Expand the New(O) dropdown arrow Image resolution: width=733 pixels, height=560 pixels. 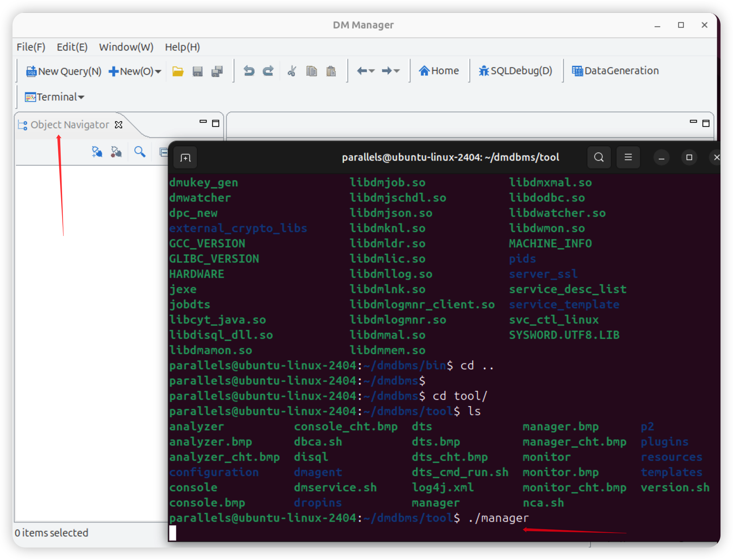(x=158, y=71)
